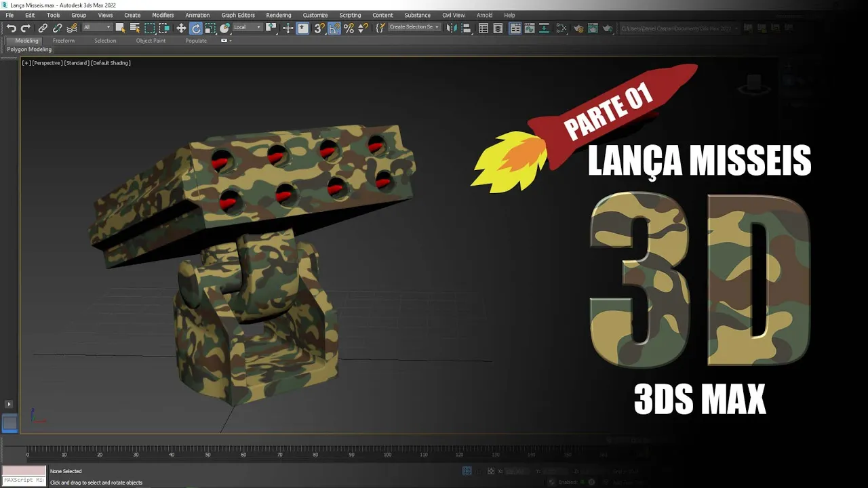Open the Rendered Frame Window icon
The width and height of the screenshot is (868, 488).
click(593, 28)
